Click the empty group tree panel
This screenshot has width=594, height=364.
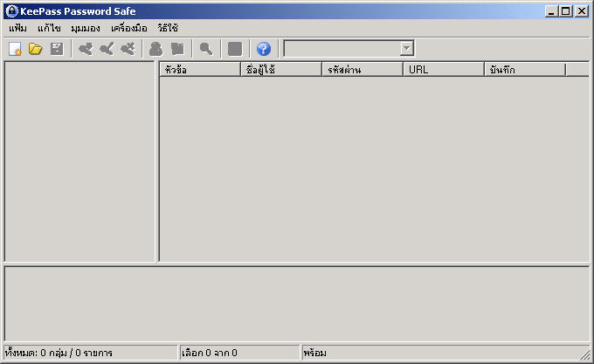point(79,161)
